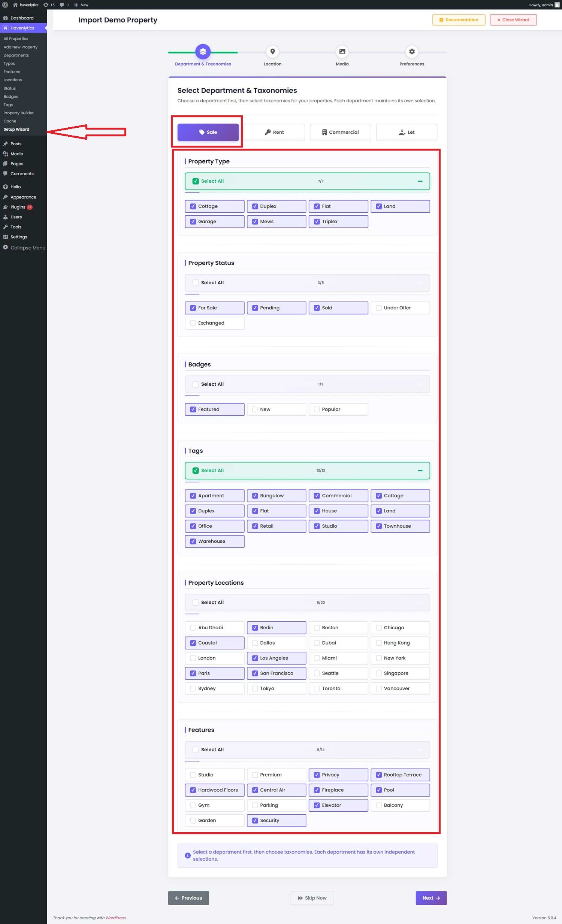The image size is (562, 924).
Task: Click the Location step pin icon
Action: (272, 51)
